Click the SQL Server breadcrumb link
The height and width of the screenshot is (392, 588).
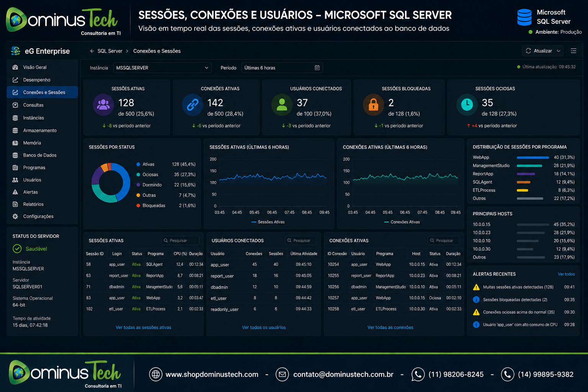(x=110, y=51)
